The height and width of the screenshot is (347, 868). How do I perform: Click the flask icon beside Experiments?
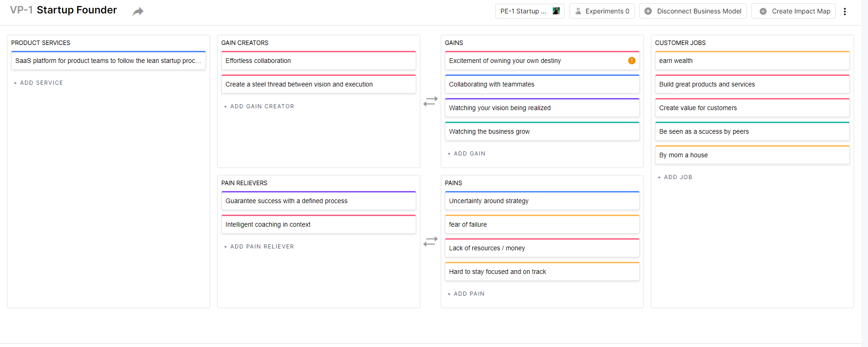[x=578, y=11]
